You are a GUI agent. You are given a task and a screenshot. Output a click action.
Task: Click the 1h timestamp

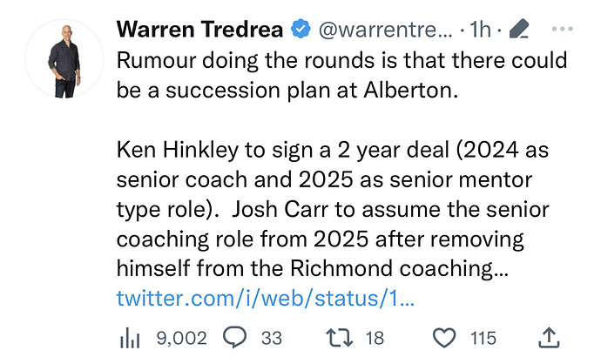pos(480,29)
